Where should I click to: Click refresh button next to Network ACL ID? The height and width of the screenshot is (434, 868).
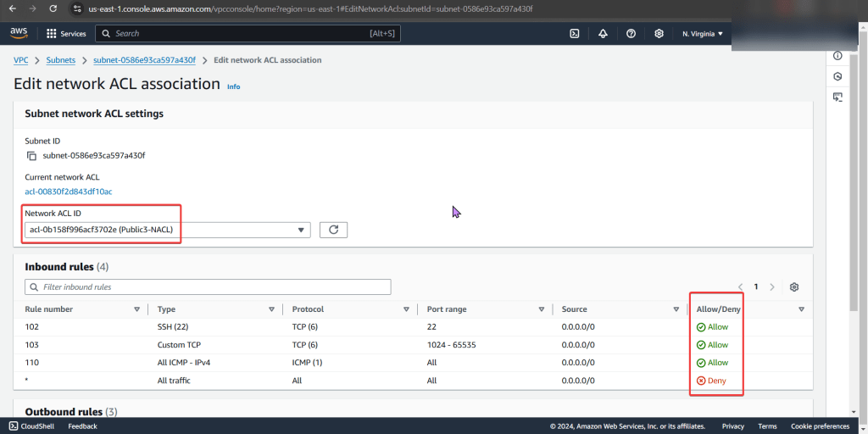click(x=333, y=230)
